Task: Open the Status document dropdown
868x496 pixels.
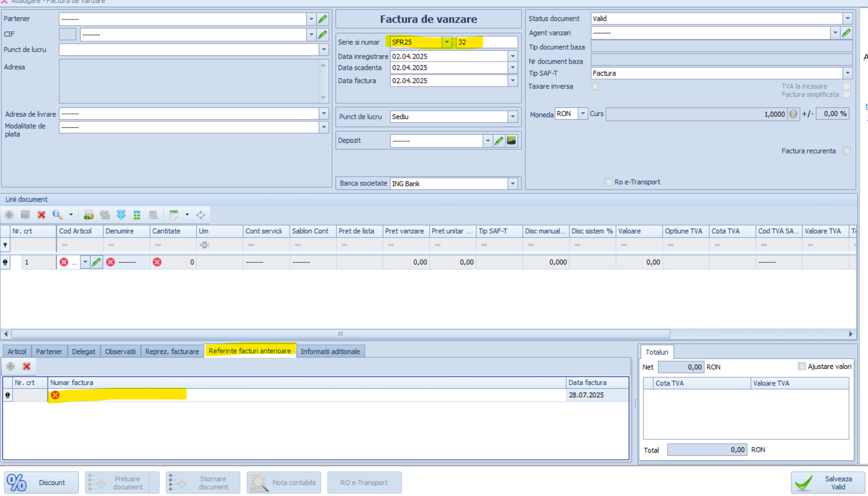Action: click(x=848, y=18)
